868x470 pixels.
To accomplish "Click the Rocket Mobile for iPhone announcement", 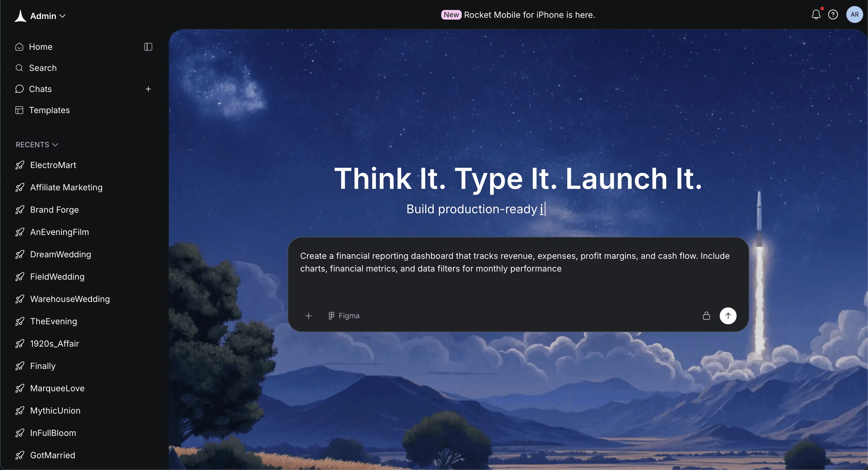I will (x=518, y=15).
